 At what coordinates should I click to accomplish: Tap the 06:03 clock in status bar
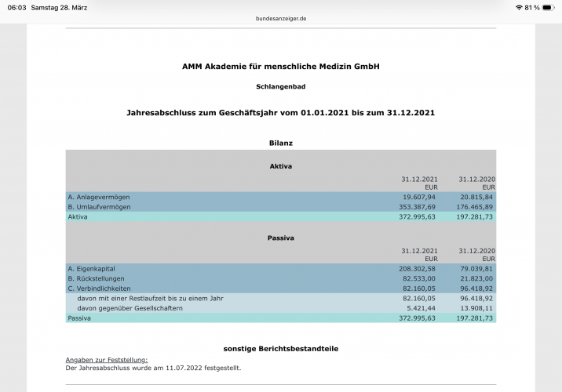point(16,7)
